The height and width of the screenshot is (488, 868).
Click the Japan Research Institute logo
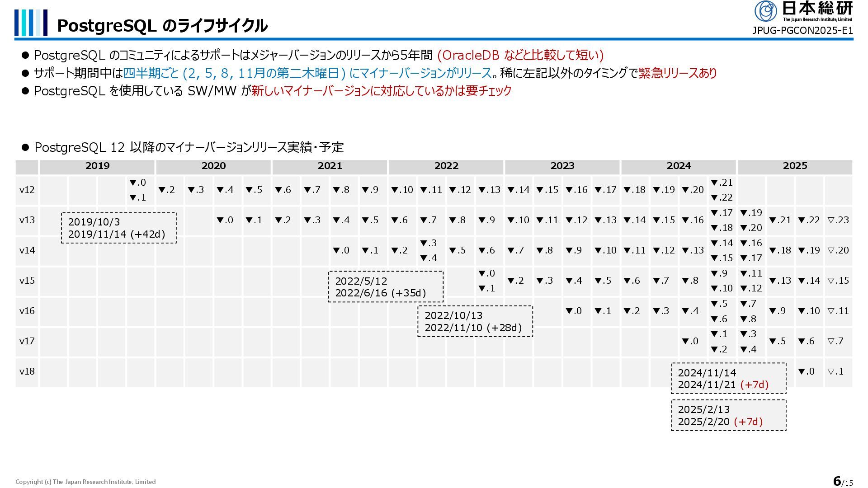click(x=803, y=11)
